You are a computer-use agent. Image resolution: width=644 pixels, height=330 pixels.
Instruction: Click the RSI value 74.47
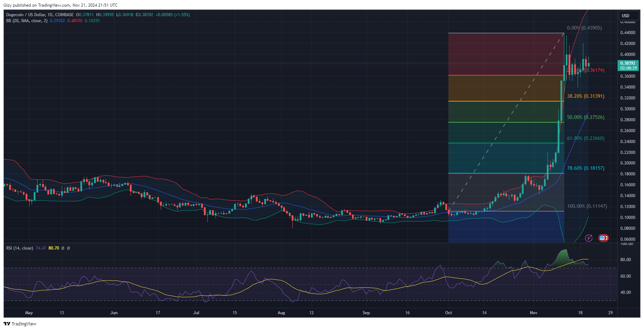[41, 248]
